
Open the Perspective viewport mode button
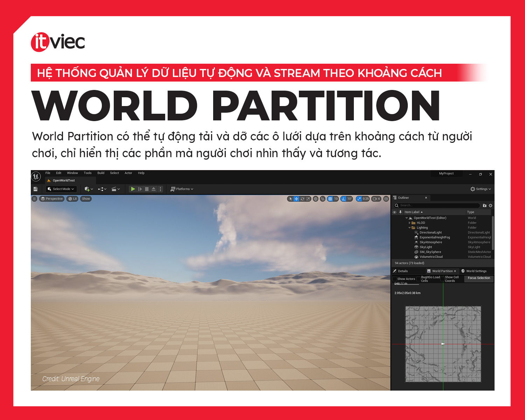[52, 199]
